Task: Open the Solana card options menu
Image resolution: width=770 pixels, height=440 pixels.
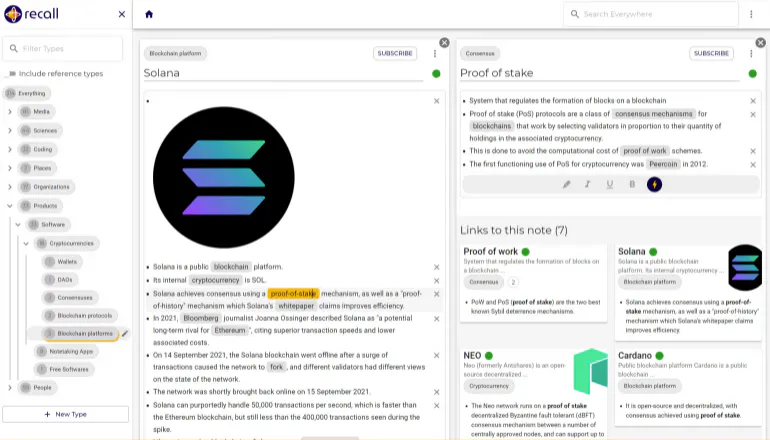Action: click(x=435, y=54)
